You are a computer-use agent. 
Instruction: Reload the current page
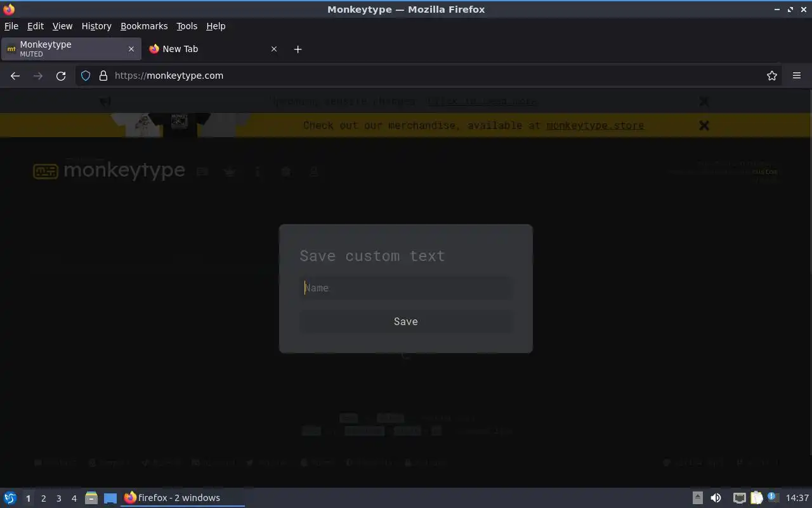coord(61,76)
